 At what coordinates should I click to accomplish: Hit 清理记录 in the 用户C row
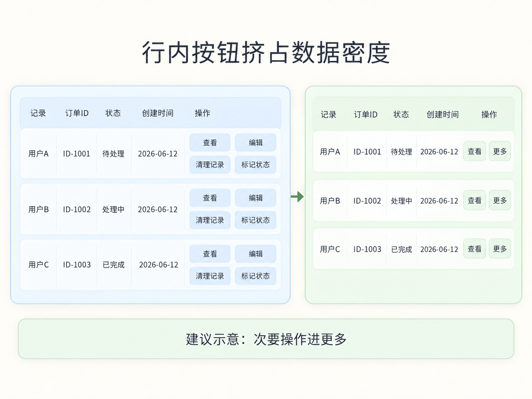click(210, 276)
